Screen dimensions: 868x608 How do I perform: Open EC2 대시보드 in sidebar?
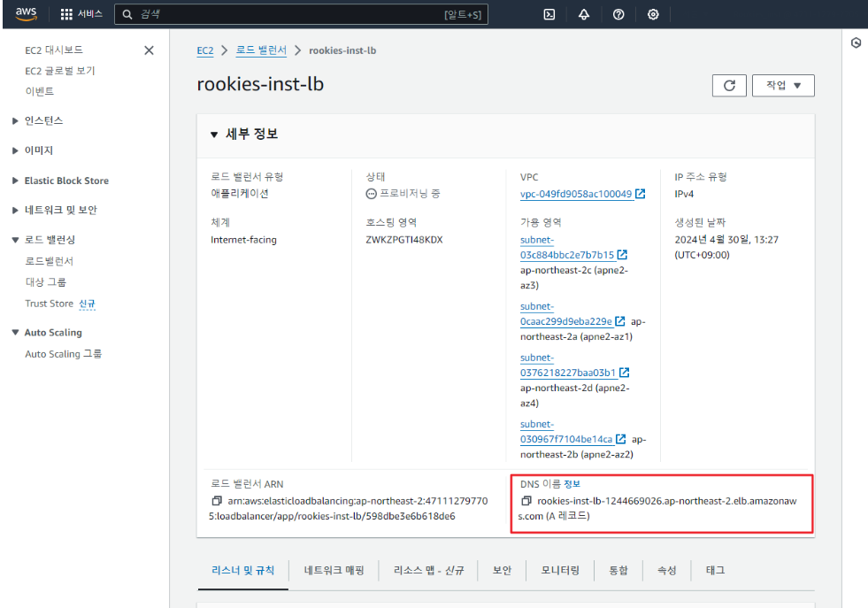click(x=54, y=50)
